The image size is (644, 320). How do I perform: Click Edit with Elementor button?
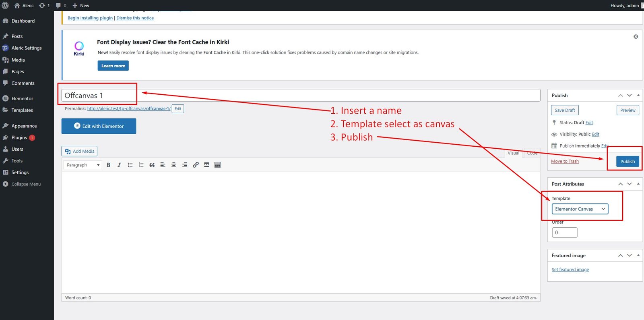(x=99, y=126)
